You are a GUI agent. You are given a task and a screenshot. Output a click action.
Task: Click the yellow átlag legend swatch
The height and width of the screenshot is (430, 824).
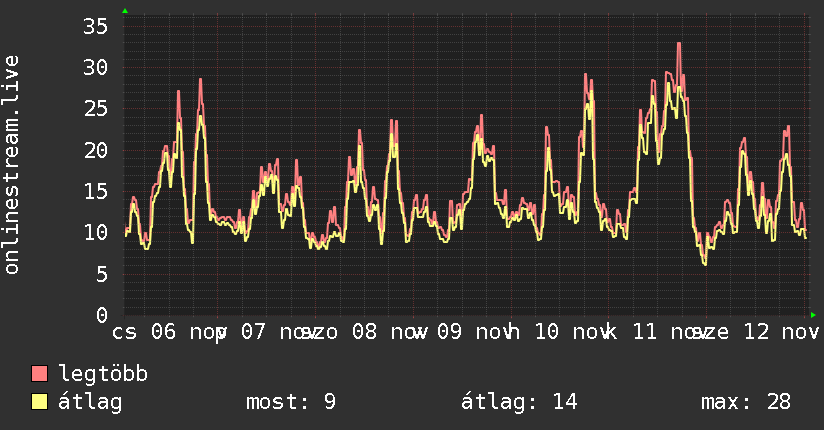39,402
